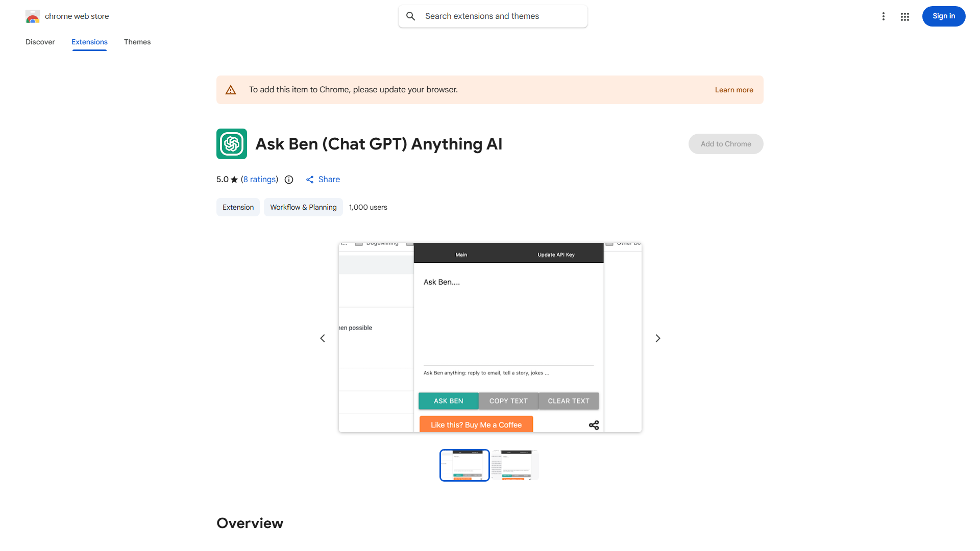Click the Ask Ben extension icon
The width and height of the screenshot is (980, 551).
232,144
